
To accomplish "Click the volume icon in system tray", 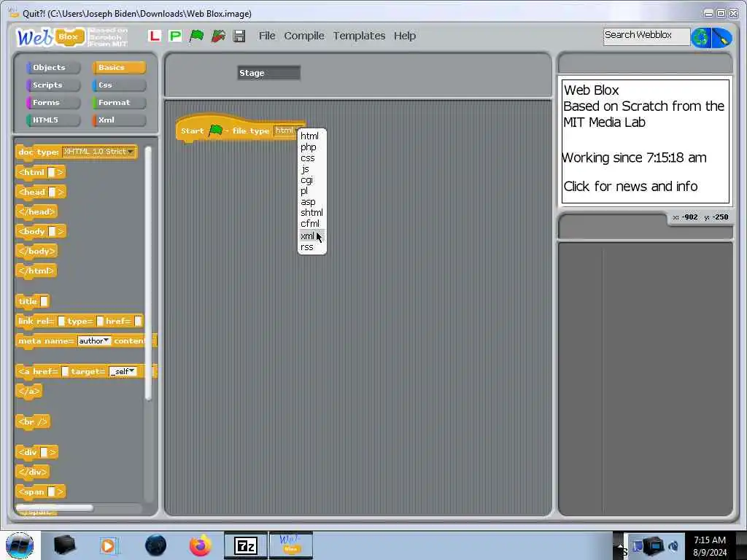I will coord(673,545).
